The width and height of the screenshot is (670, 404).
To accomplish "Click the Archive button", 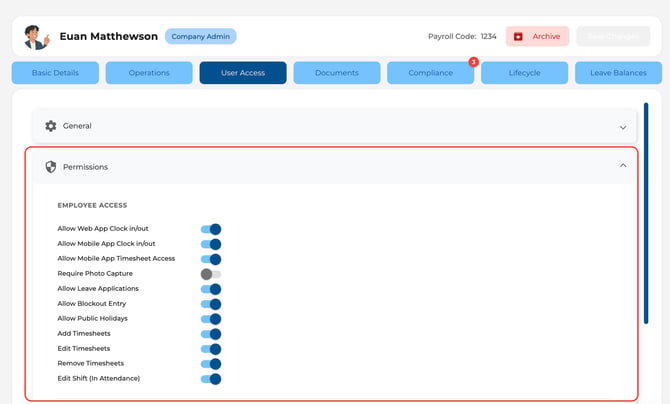I will click(x=537, y=36).
